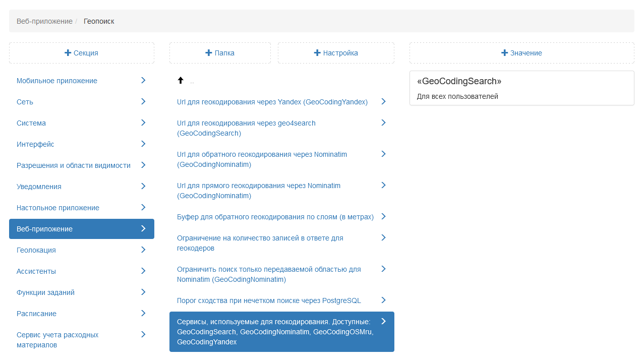Select the «GeoCodingSearch» value card
The width and height of the screenshot is (644, 362).
(x=521, y=88)
